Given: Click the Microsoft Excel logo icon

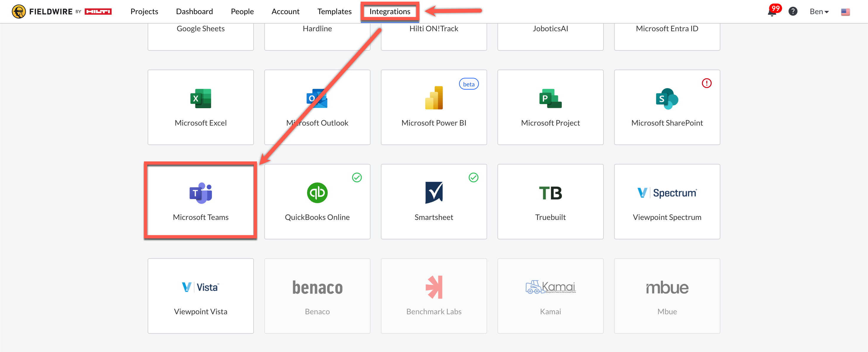Looking at the screenshot, I should (x=200, y=98).
